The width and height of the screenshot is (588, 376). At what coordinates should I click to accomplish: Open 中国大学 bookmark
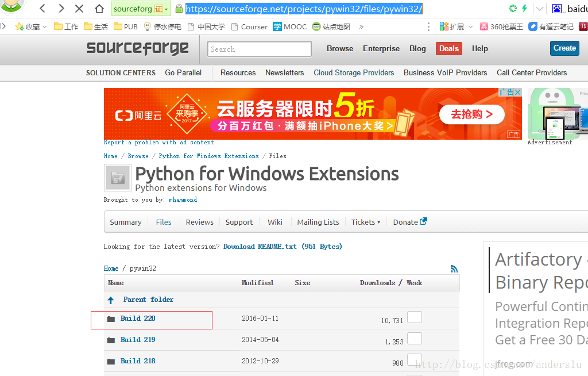pyautogui.click(x=206, y=26)
